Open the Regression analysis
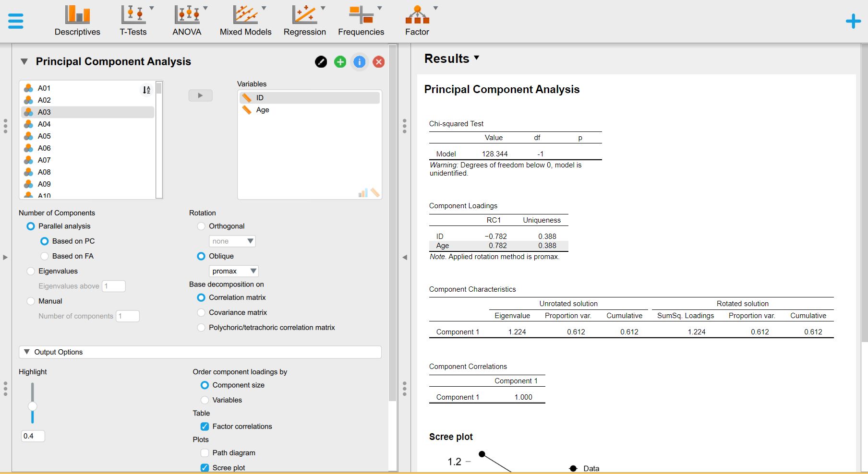The image size is (868, 474). click(x=304, y=16)
